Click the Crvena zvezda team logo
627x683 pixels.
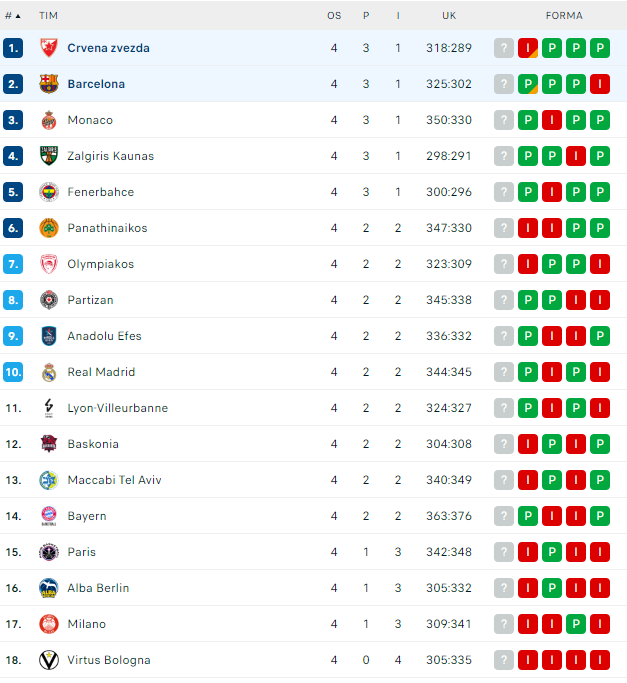[49, 48]
